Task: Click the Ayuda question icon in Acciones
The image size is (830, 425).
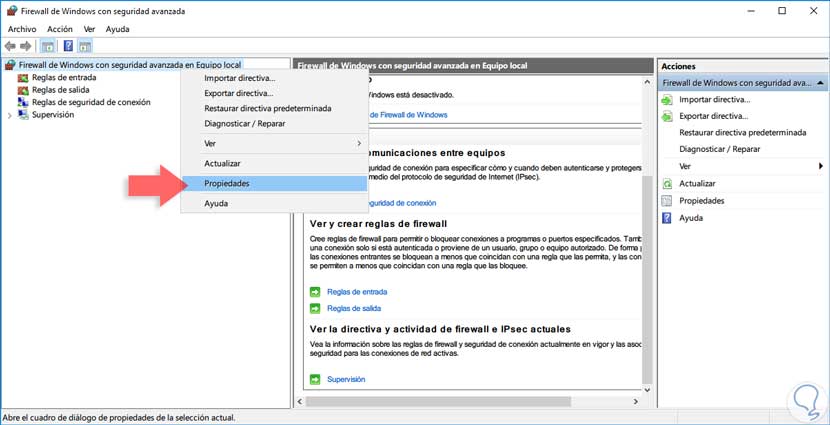Action: [667, 218]
